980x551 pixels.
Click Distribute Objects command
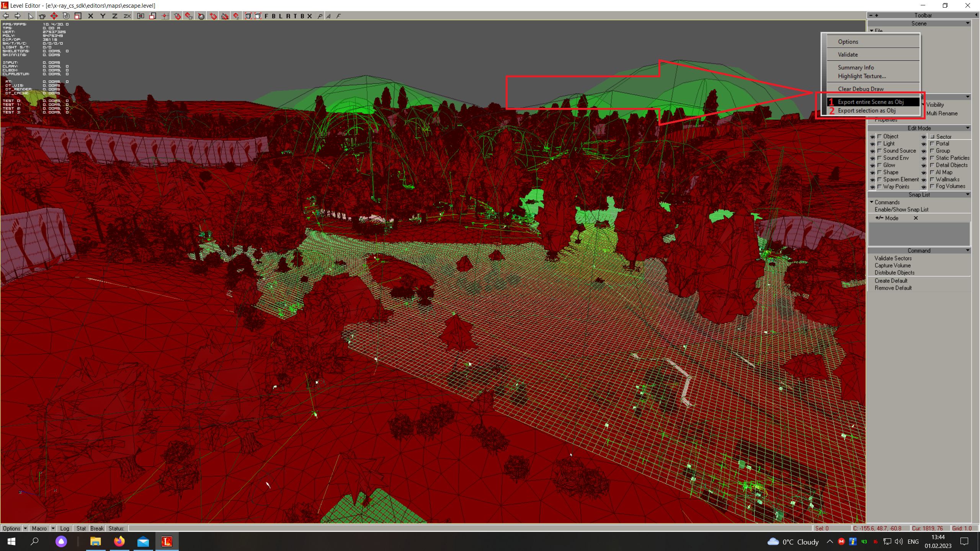pos(895,273)
